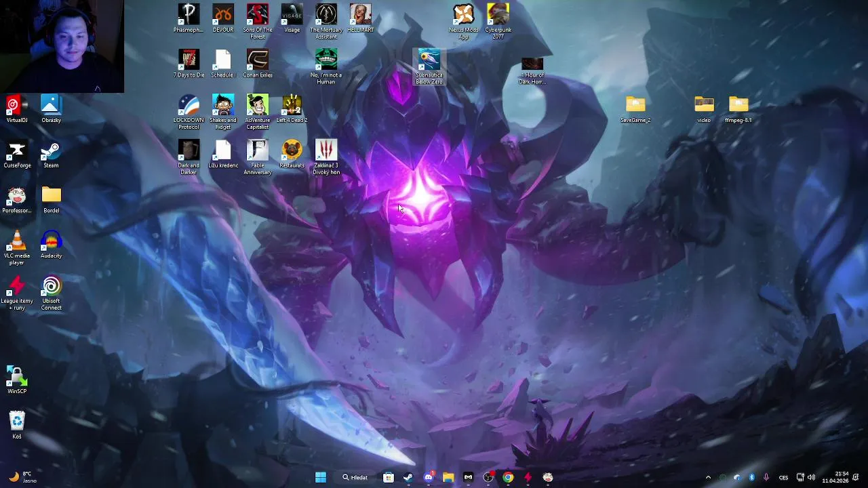This screenshot has width=868, height=488.
Task: Click the Bluetooth tray icon
Action: 751,477
